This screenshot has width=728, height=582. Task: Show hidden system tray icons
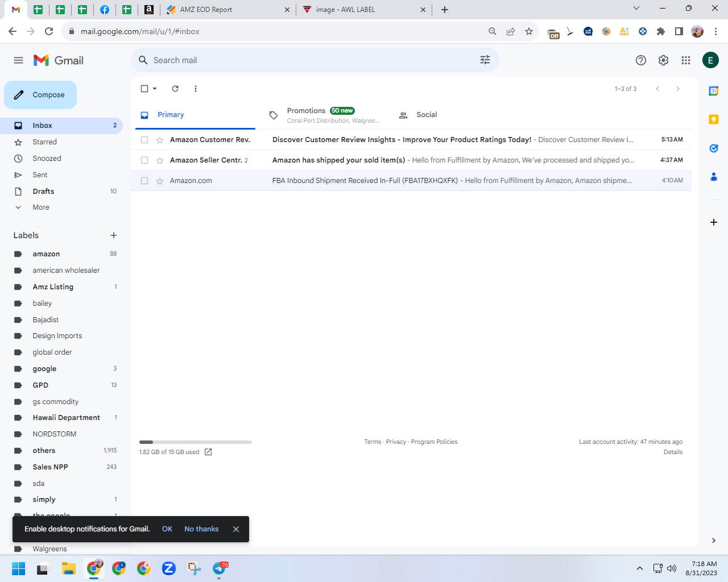coord(640,568)
